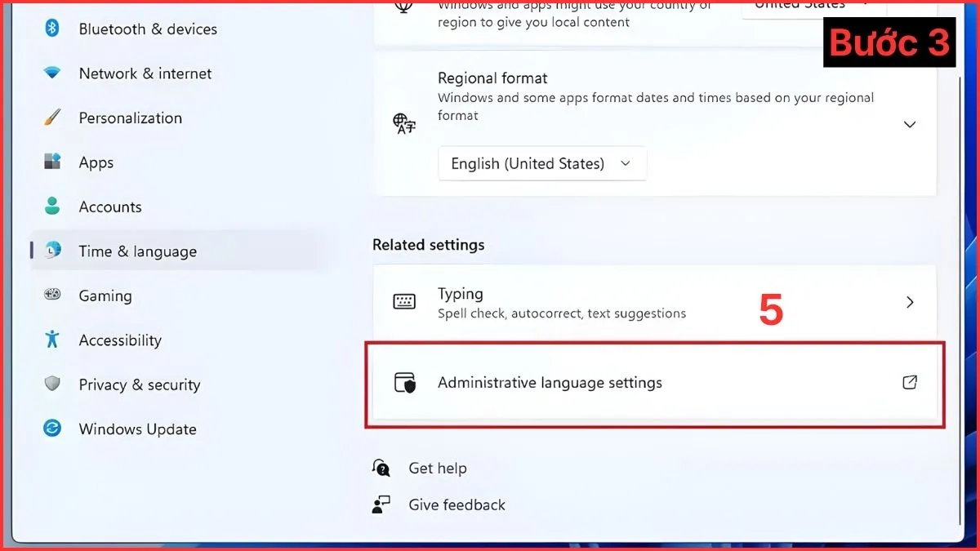Click the globe translation icon beside Regional format
Viewport: 980px width, 551px height.
pyautogui.click(x=403, y=124)
